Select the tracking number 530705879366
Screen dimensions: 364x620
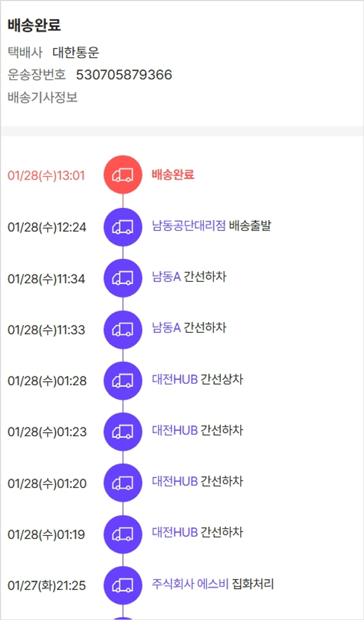124,75
